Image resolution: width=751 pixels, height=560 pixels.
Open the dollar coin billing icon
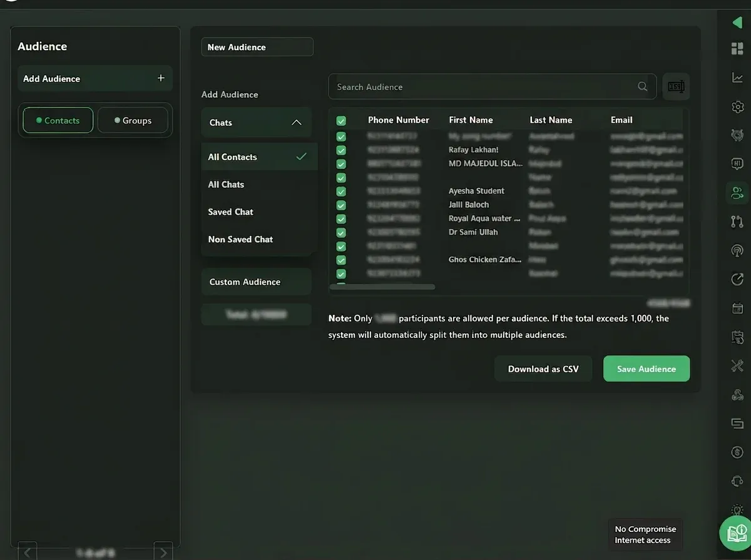click(737, 452)
